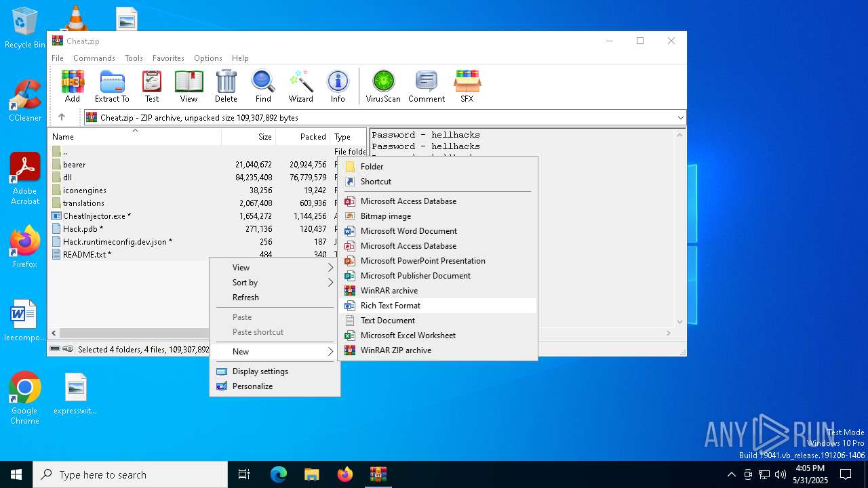Viewport: 868px width, 488px height.
Task: Click the Windows Start button
Action: click(16, 474)
